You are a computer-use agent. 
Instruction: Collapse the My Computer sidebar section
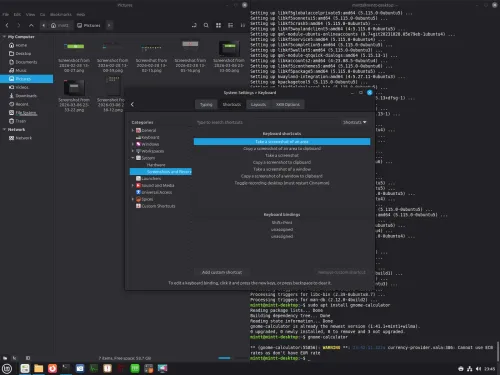pos(4,37)
